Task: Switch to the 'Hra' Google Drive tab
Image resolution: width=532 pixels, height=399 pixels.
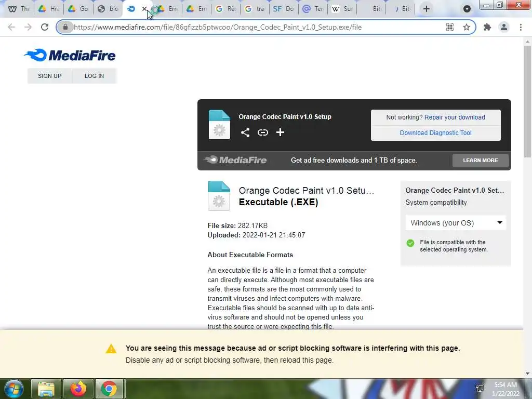Action: 48,9
